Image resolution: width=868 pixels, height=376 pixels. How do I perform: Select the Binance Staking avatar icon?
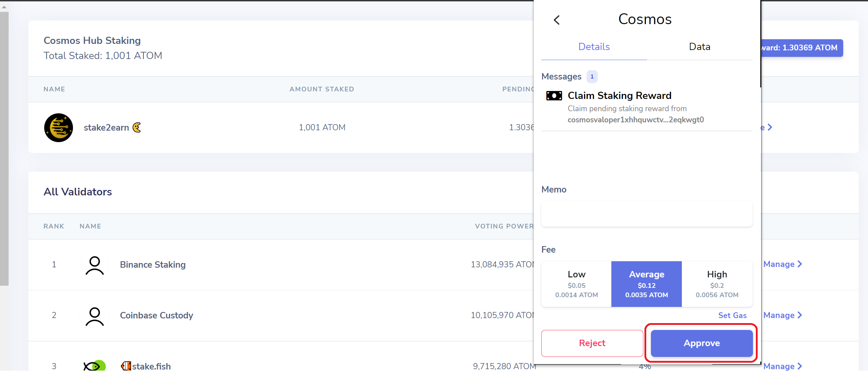pyautogui.click(x=95, y=265)
